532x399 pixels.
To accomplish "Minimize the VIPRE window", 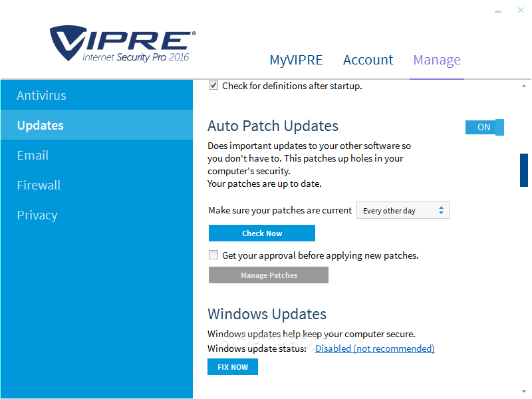I will click(x=497, y=11).
